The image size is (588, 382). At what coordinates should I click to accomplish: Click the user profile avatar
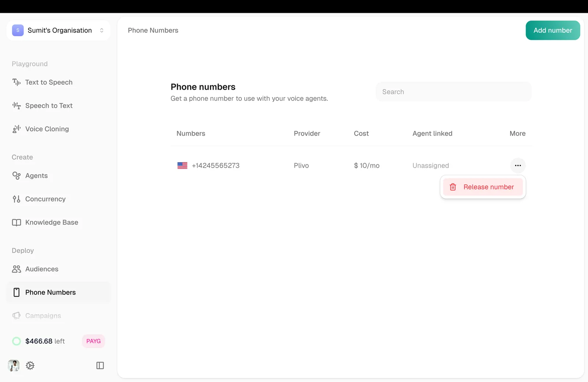click(14, 365)
